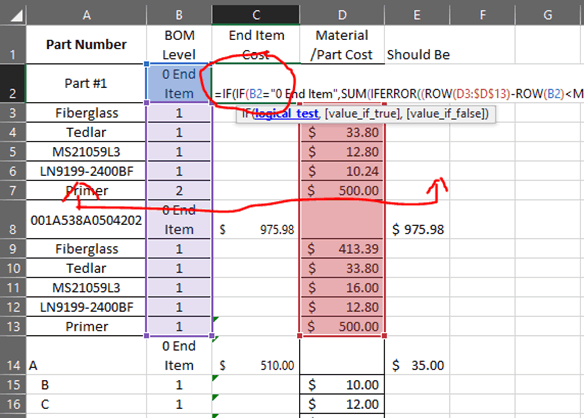Click the cell 001A538A0504202
This screenshot has height=418, width=584.
(x=86, y=220)
